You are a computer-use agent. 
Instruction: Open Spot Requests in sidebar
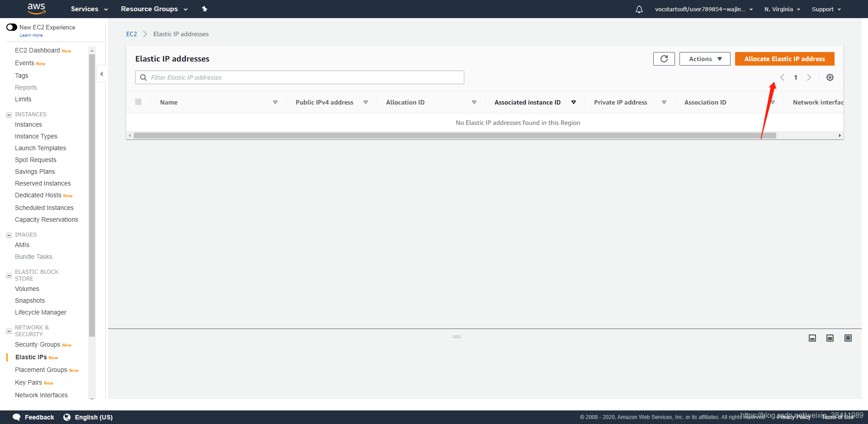(36, 160)
